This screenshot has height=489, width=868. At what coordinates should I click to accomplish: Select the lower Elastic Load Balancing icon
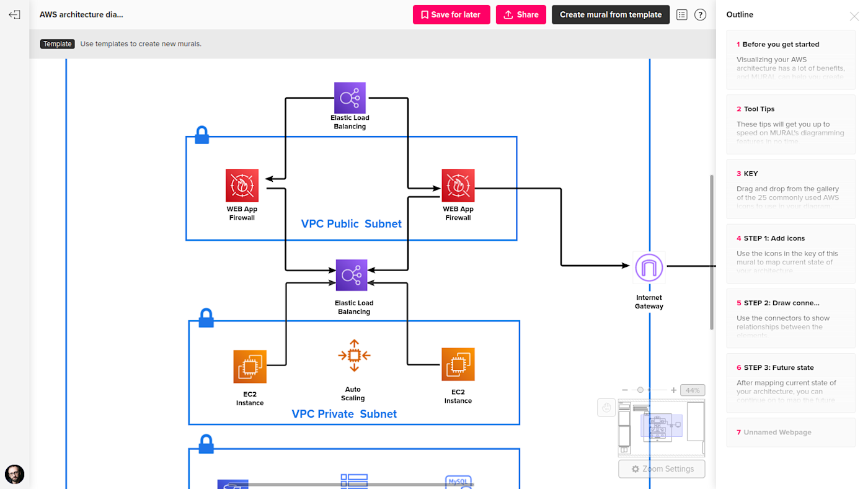coord(352,275)
